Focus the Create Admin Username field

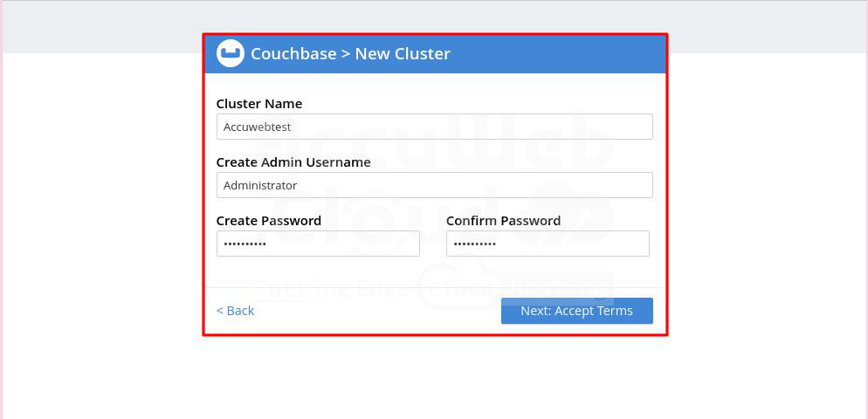434,185
